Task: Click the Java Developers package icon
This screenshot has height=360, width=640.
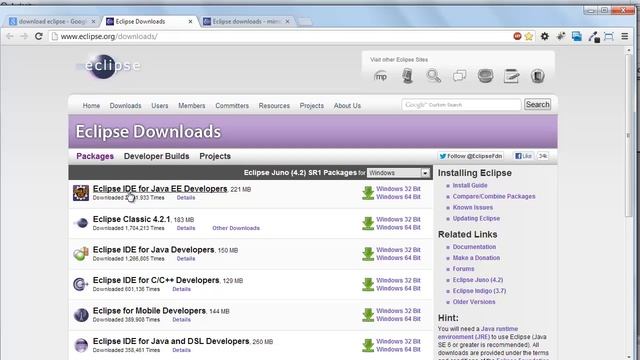Action: coord(81,253)
